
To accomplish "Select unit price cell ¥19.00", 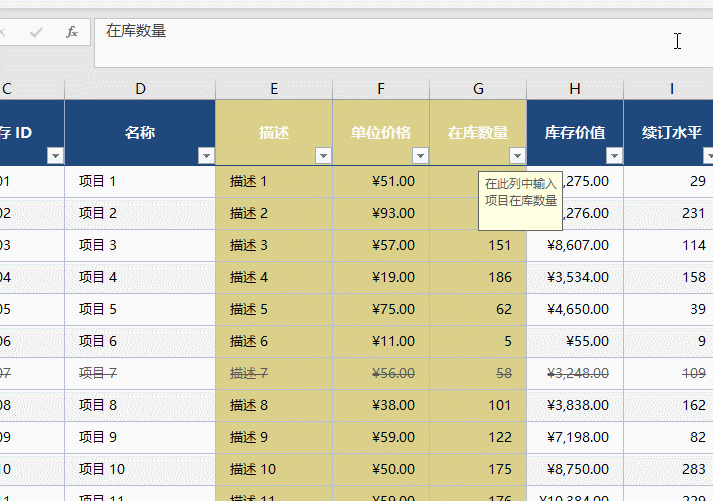I will point(381,277).
